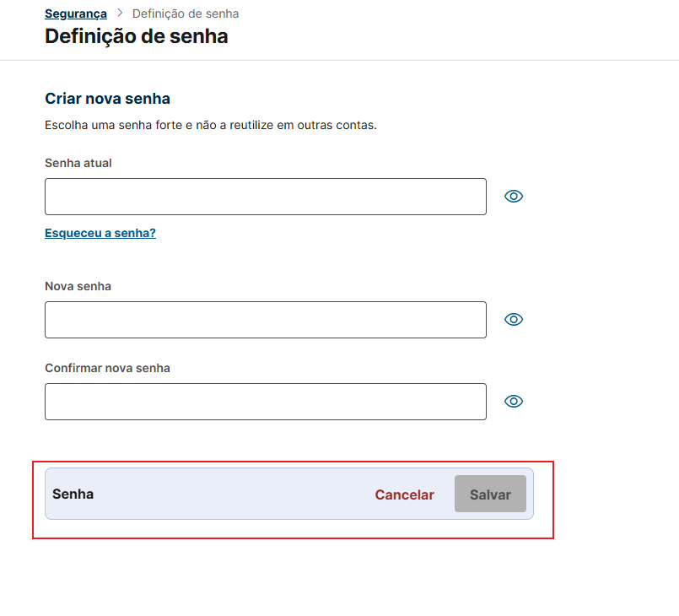The width and height of the screenshot is (679, 616).
Task: Open the Esqueceu a senha? link
Action: (x=100, y=233)
